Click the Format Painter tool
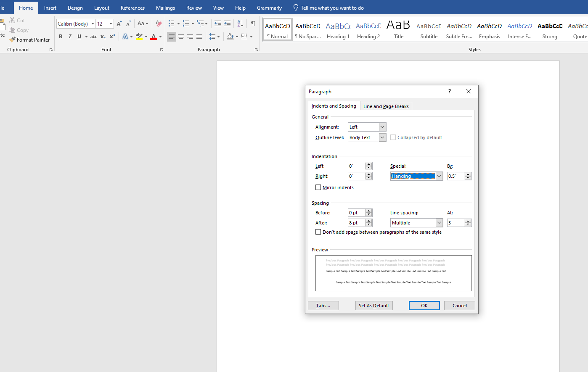This screenshot has width=588, height=372. pos(29,40)
